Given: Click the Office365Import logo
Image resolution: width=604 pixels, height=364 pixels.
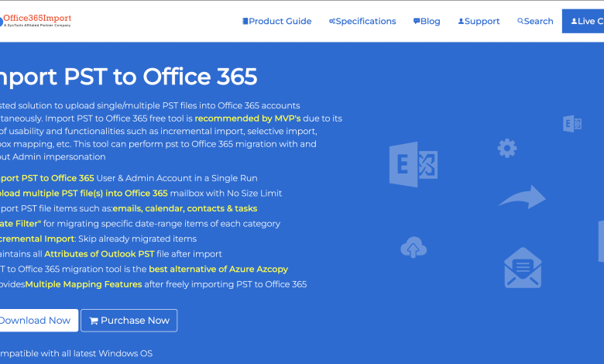Looking at the screenshot, I should click(36, 20).
